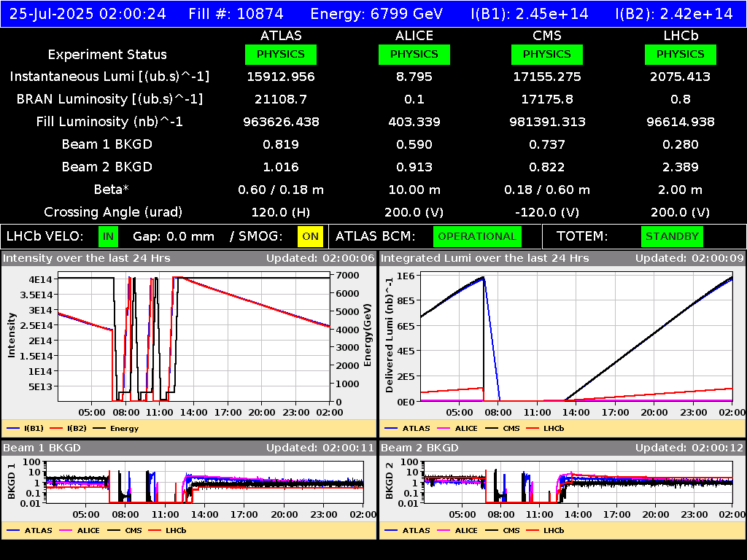Select ALICE legend in Beam 2 BKGD chart

coord(457,530)
